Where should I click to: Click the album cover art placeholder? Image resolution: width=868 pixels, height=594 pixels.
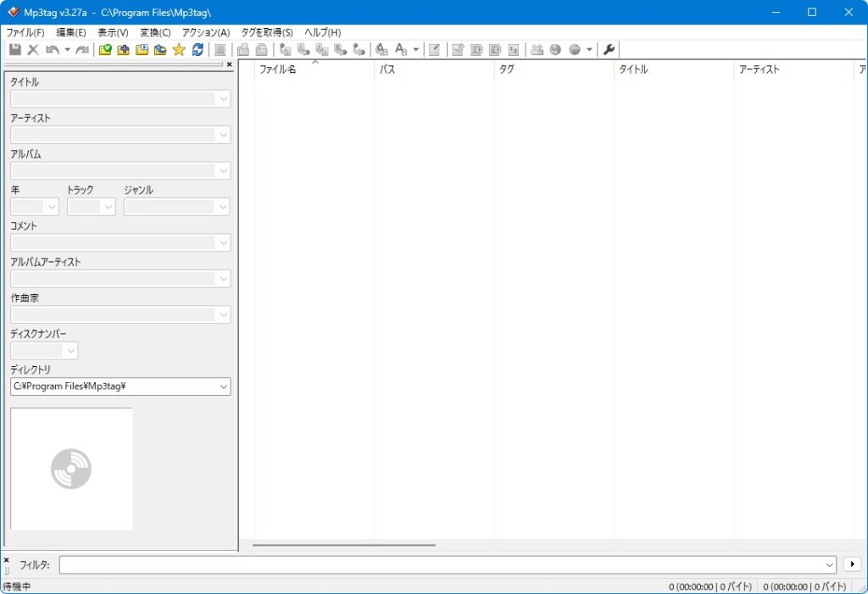(71, 469)
